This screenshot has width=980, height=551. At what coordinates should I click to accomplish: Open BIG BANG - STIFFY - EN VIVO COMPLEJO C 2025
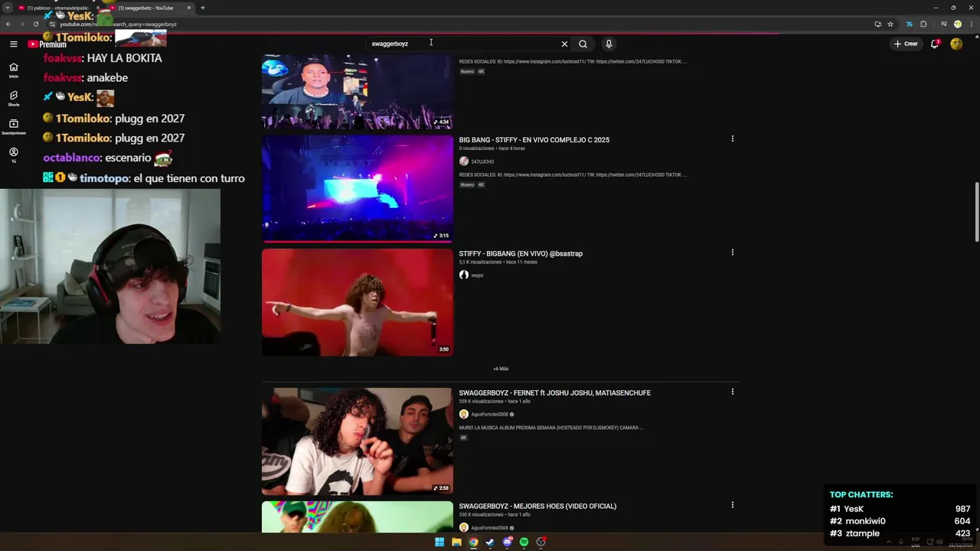[x=534, y=140]
